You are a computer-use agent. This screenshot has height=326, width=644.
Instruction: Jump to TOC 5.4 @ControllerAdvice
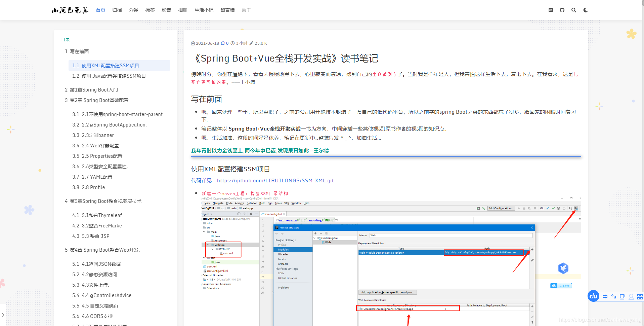(x=102, y=295)
